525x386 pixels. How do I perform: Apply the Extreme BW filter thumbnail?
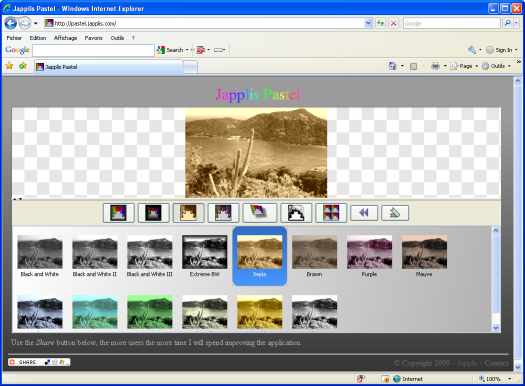205,256
